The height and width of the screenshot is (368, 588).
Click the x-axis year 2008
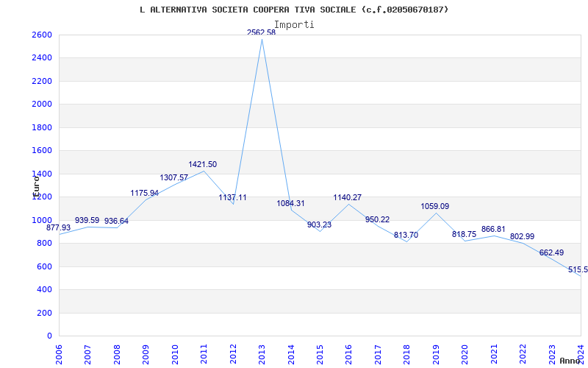(x=117, y=354)
